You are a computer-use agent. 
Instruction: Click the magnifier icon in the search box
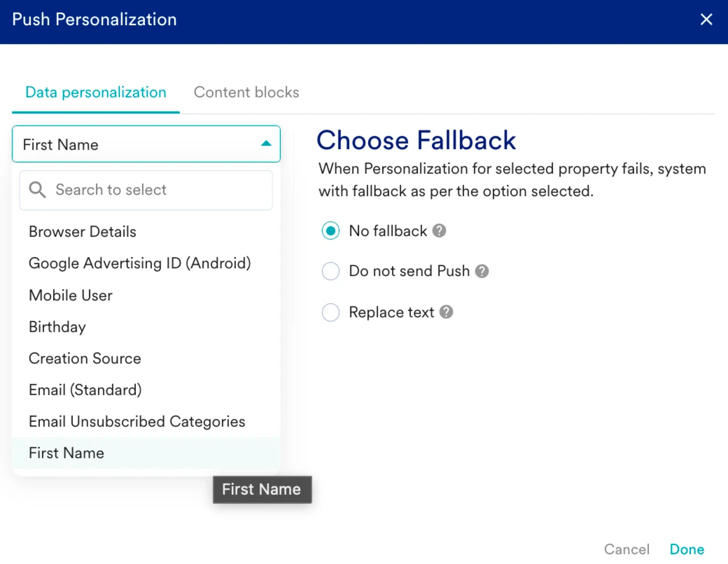(x=37, y=190)
